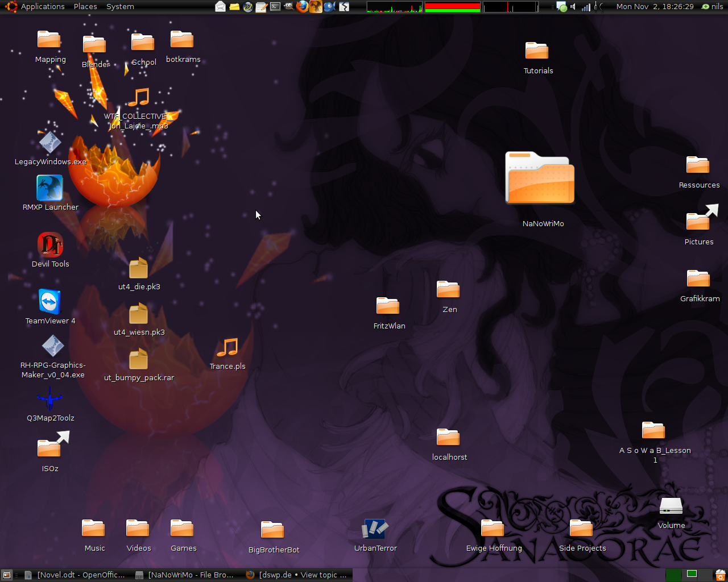Open the GIMP launcher in the top panel
728x582 pixels.
pos(288,7)
